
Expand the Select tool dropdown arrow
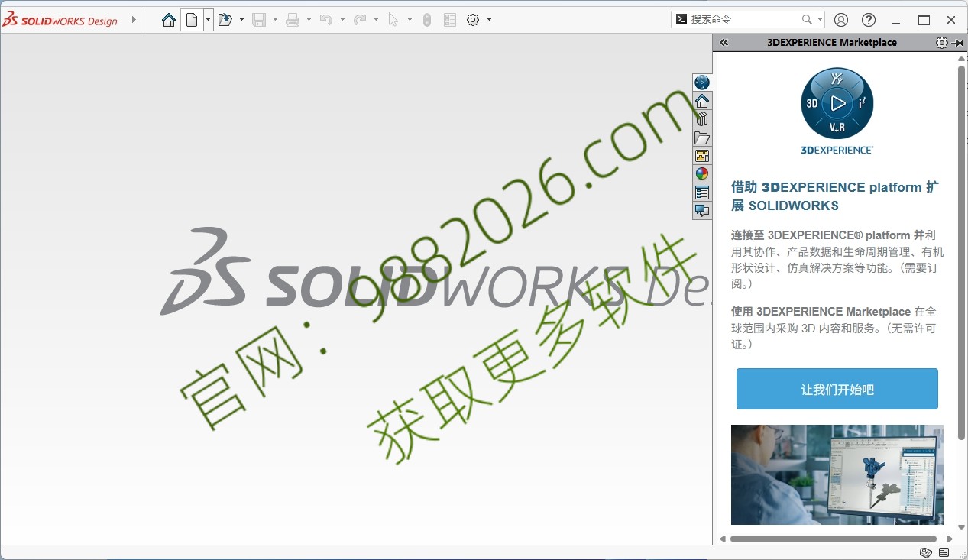pyautogui.click(x=410, y=20)
